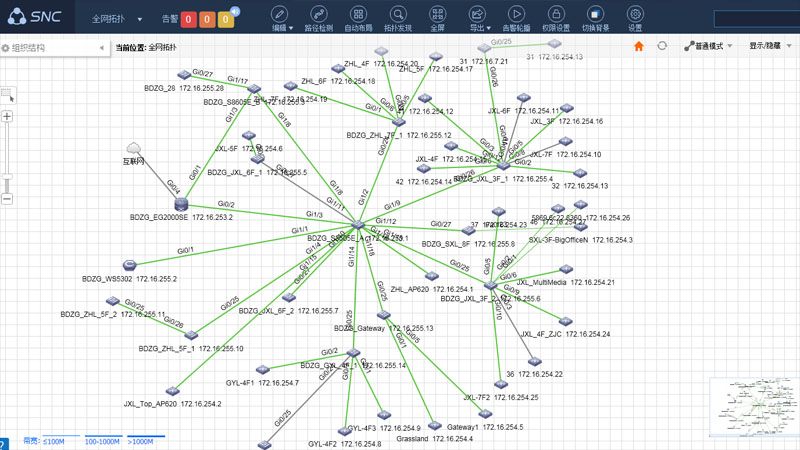This screenshot has height=450, width=800.
Task: Open 权限设置 permission settings
Action: (556, 18)
